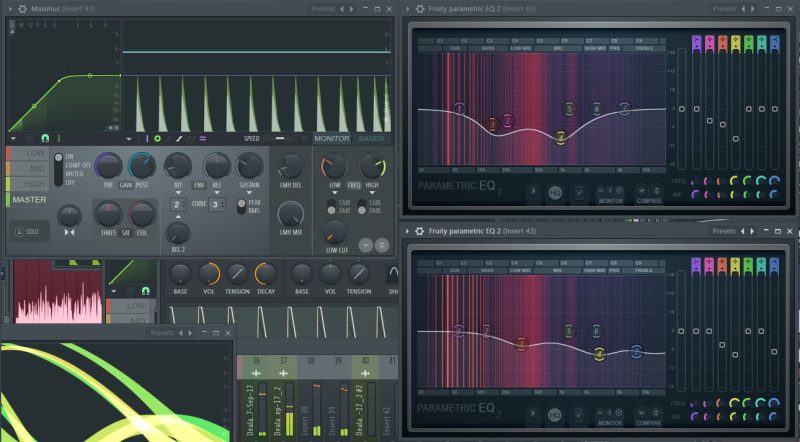Open gear icon of upper Fruity parametric EQ 2

click(x=419, y=9)
